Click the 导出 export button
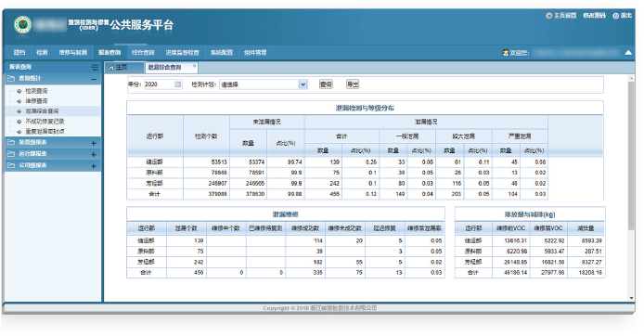This screenshot has width=644, height=336. [x=353, y=84]
